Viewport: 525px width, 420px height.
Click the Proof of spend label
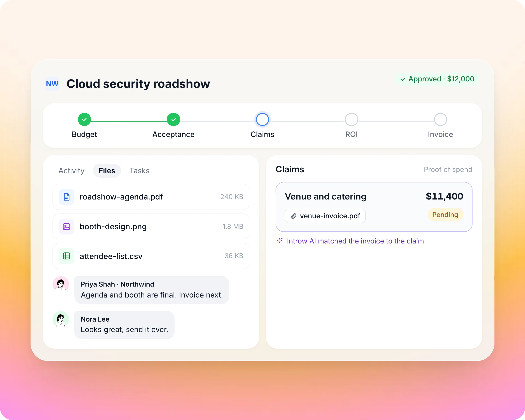click(x=448, y=170)
